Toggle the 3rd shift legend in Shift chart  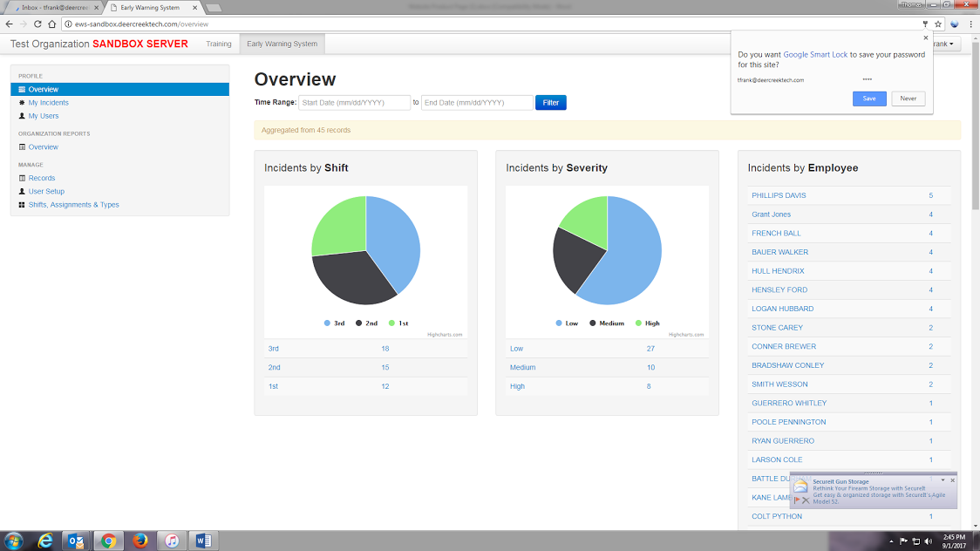tap(334, 323)
